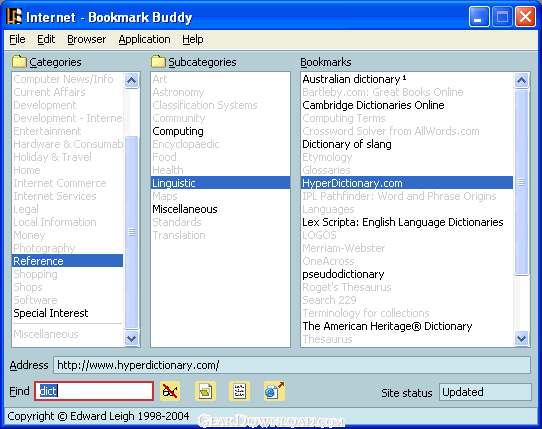This screenshot has width=542, height=429.
Task: Select the Standards subcategory
Action: coord(221,222)
